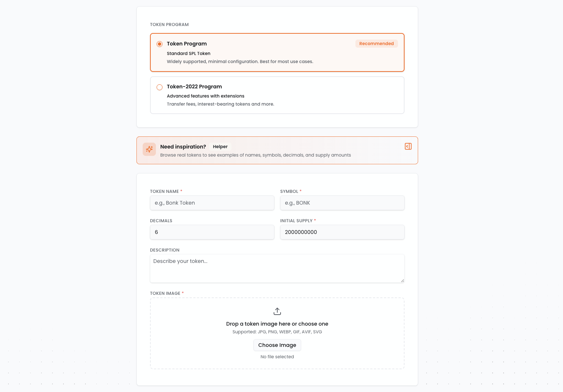563x392 pixels.
Task: Focus the Token Name input field
Action: point(212,203)
